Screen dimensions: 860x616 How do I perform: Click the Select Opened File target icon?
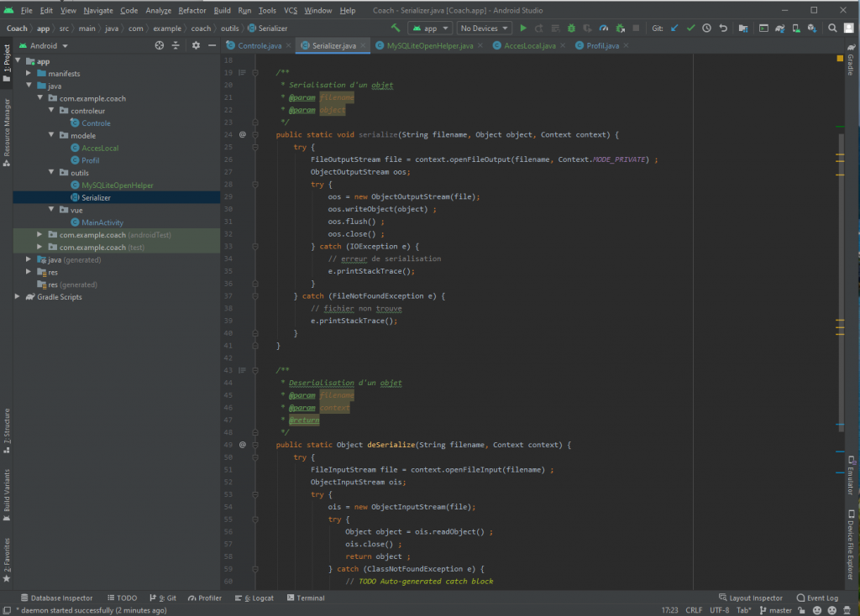tap(160, 45)
